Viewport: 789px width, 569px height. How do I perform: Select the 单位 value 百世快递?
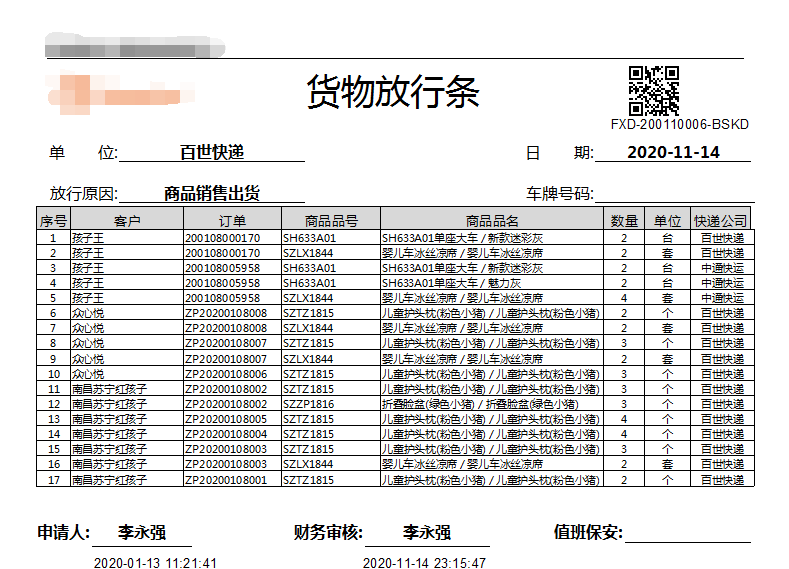pos(212,152)
